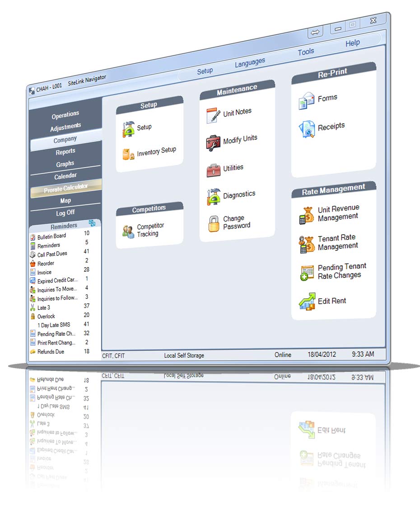Select the Overlock reminder entry
The height and width of the screenshot is (519, 420).
[x=46, y=316]
